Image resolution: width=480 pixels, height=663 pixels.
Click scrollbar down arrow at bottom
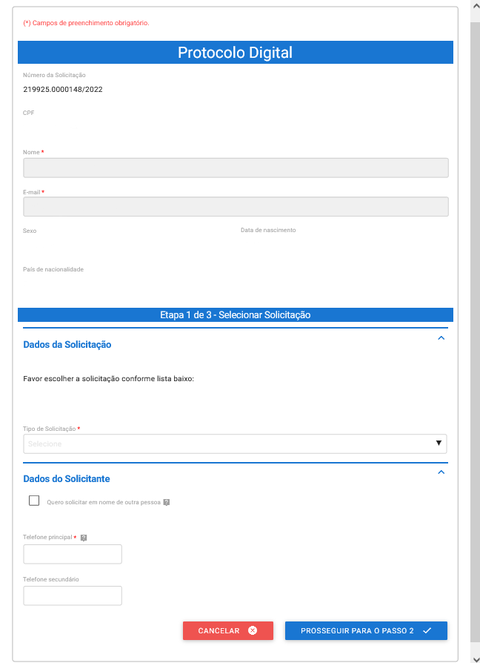[x=475, y=660]
